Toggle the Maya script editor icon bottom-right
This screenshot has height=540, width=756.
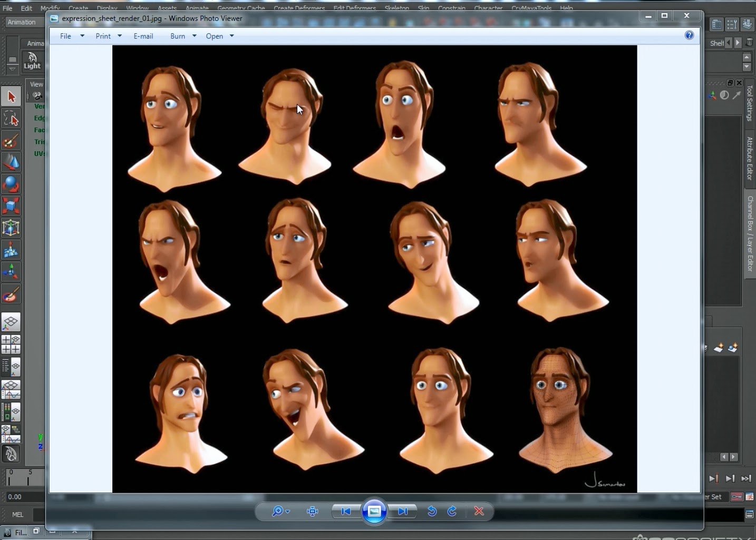point(749,514)
